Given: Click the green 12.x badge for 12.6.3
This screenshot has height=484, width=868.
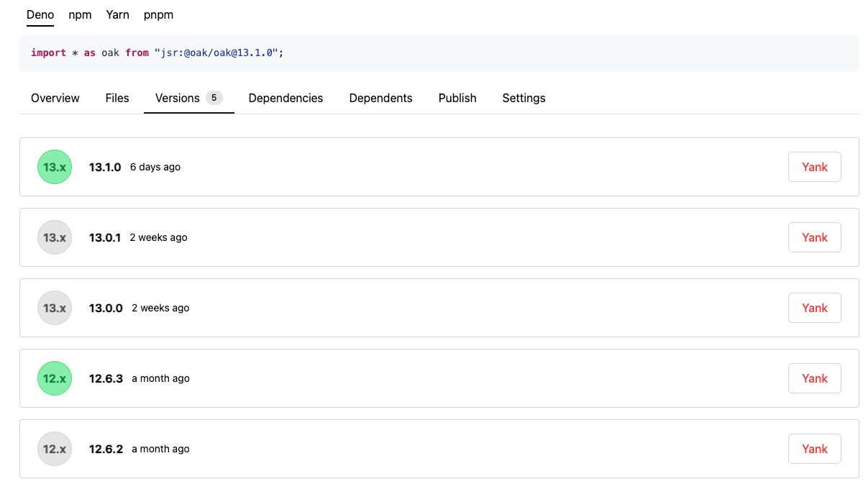Looking at the screenshot, I should [55, 378].
